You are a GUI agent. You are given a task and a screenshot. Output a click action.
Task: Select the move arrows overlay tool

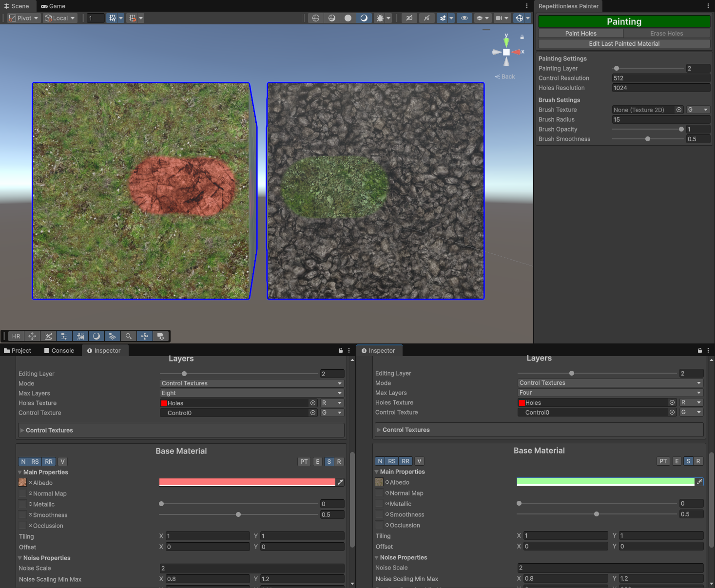(x=32, y=336)
